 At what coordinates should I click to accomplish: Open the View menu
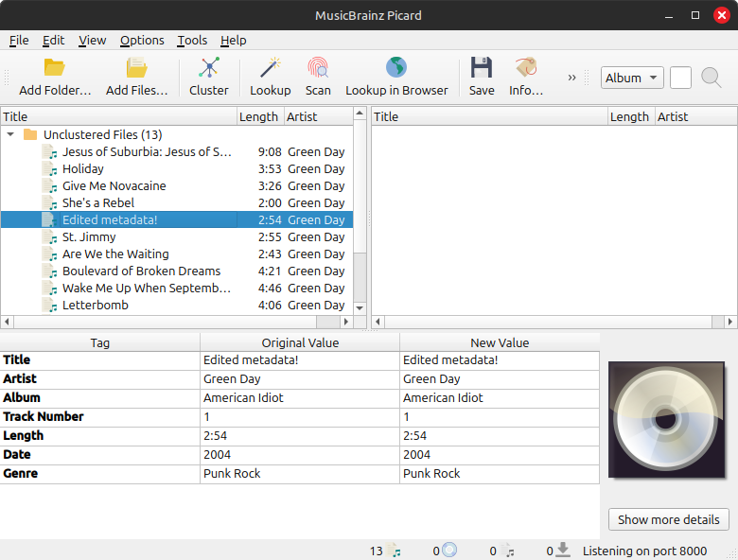(92, 41)
